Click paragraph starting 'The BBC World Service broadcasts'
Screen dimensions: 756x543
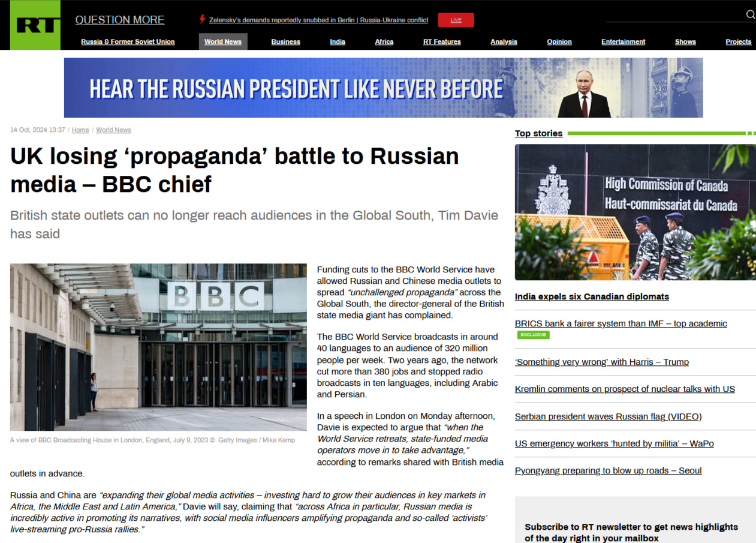pos(408,365)
